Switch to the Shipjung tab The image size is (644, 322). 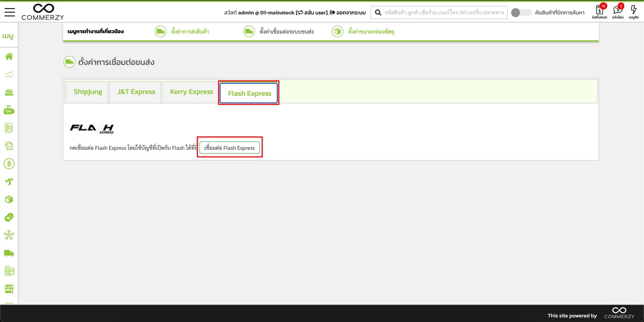point(88,92)
